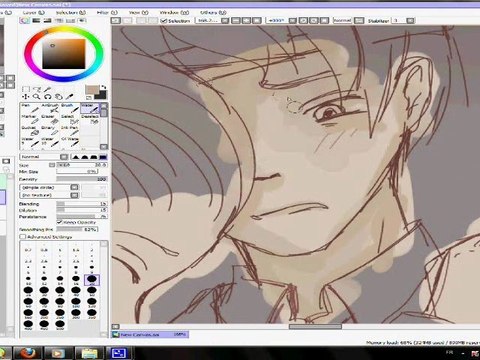Viewport: 480px width, 360px height.
Task: Open the zoom percentage dropdown in toolbar
Action: (225, 21)
